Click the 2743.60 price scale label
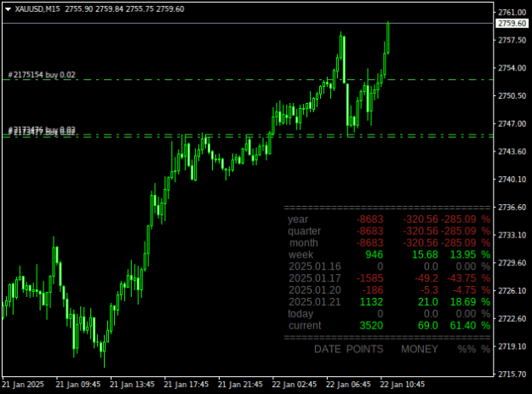 [512, 151]
